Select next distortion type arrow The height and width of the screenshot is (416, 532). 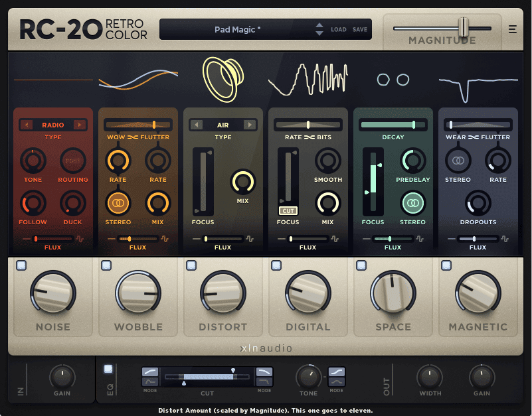pyautogui.click(x=250, y=125)
